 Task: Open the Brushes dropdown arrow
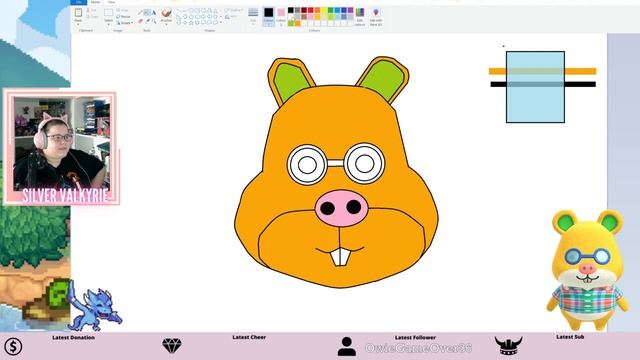(x=166, y=24)
